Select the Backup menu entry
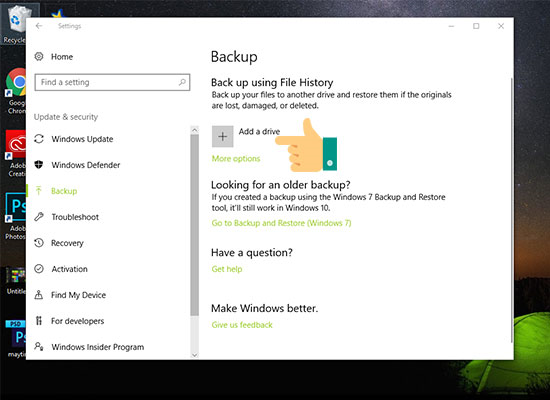 pos(64,191)
